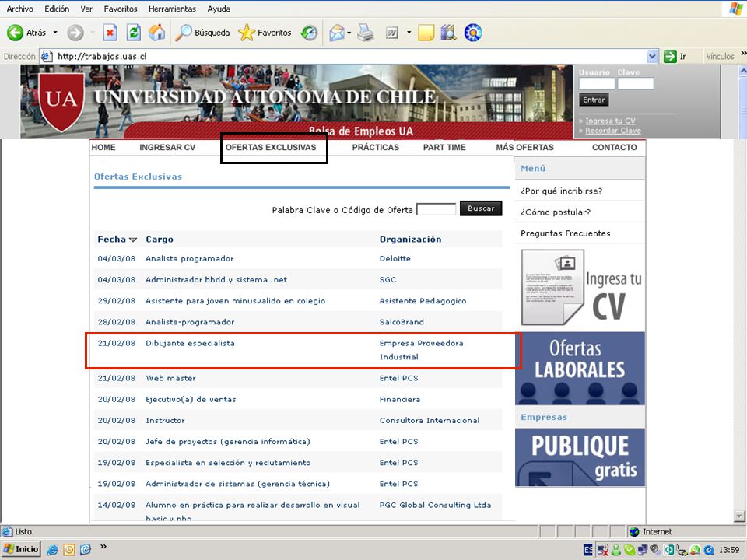Viewport: 747px width, 560px height.
Task: Open the '¿Cómo postular?' link
Action: pos(556,212)
